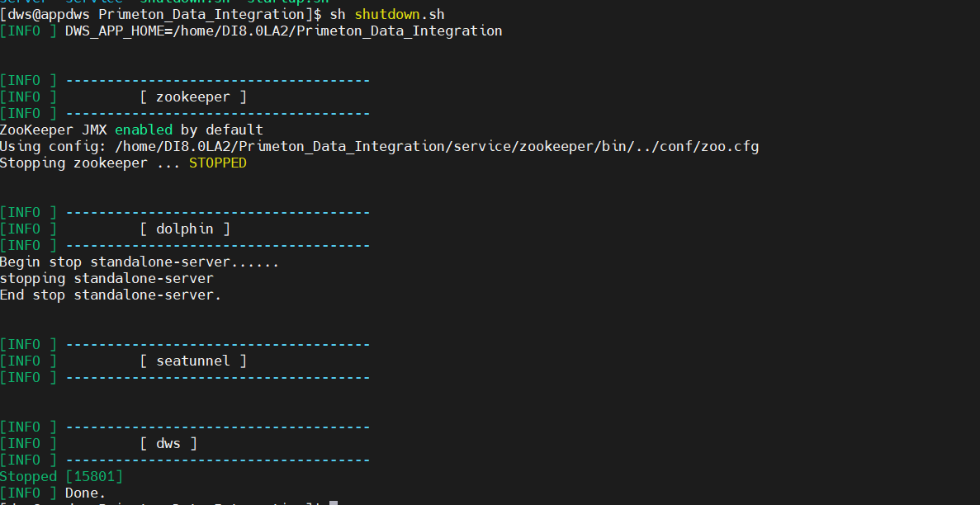Select the '[ zookeeper ]' section header

click(x=193, y=97)
